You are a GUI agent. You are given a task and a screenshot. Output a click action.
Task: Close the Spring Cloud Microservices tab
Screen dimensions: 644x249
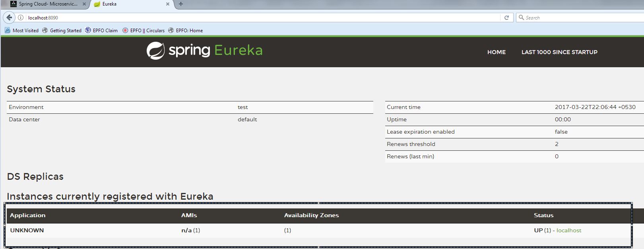[x=84, y=4]
